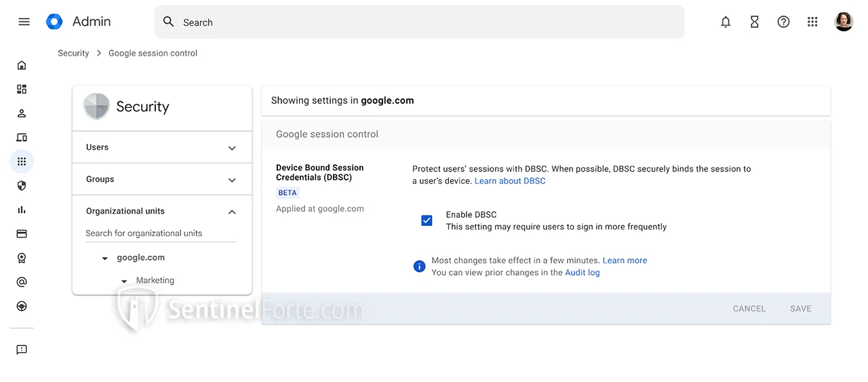Viewport: 868px width, 382px height.
Task: Click Showing settings in google.com text
Action: coord(342,100)
